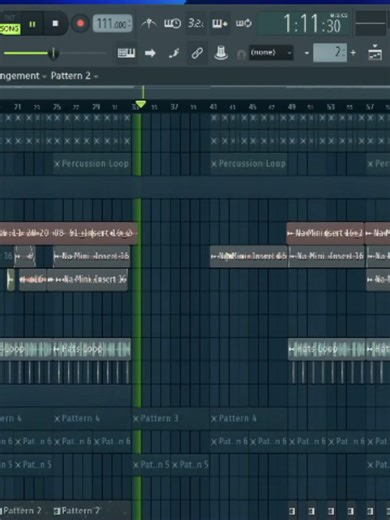Open the Arrangement dropdown

[23, 76]
